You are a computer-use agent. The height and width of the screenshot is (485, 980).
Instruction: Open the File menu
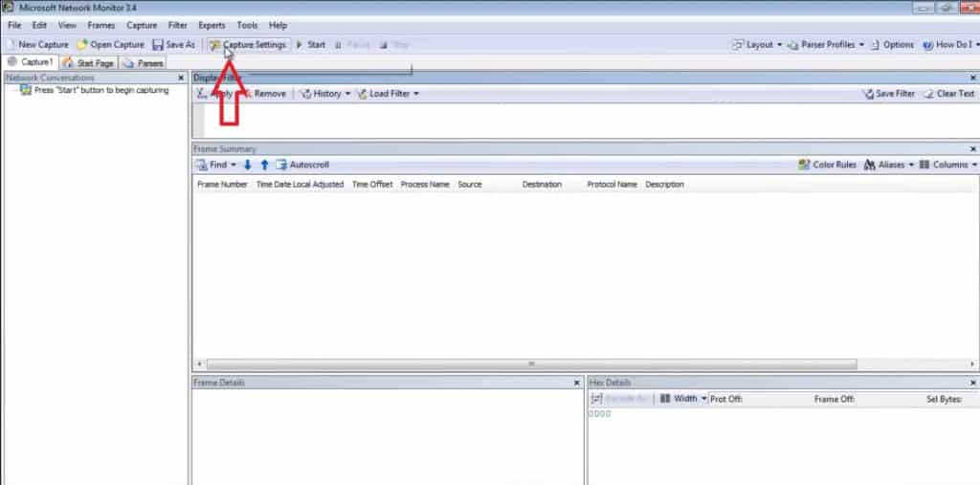[x=14, y=26]
